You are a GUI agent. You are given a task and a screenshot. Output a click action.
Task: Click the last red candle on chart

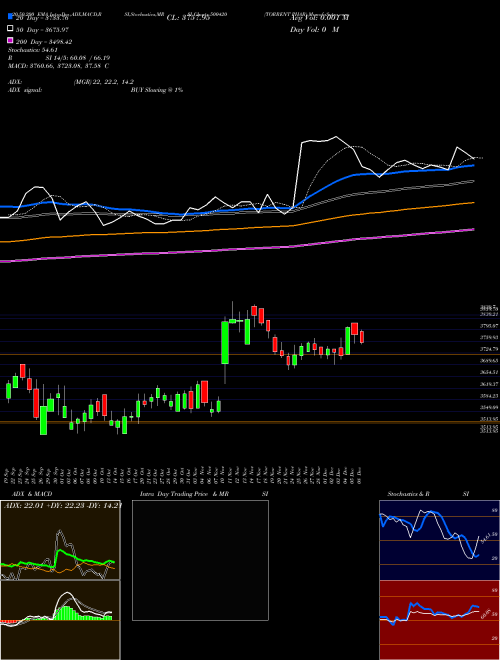point(362,337)
